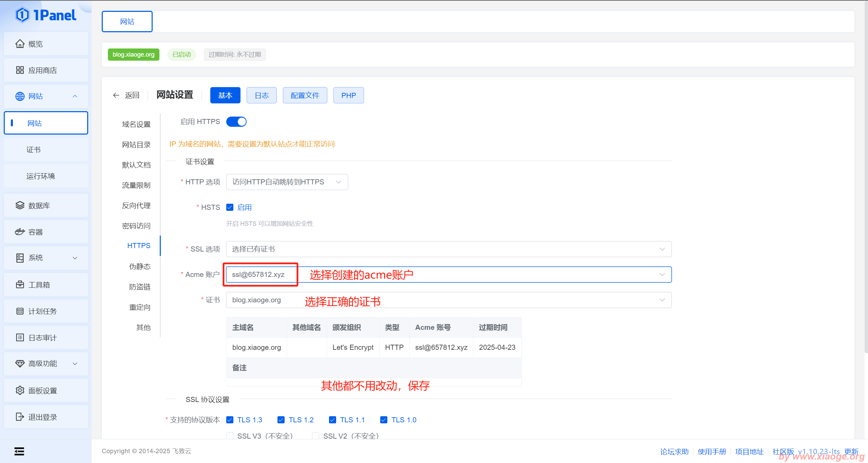
Task: Uncheck the HSTS 启用 checkbox
Action: click(230, 207)
